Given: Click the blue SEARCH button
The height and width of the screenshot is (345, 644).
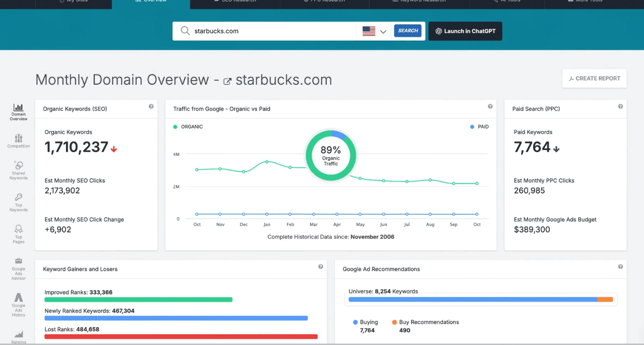Looking at the screenshot, I should [407, 31].
